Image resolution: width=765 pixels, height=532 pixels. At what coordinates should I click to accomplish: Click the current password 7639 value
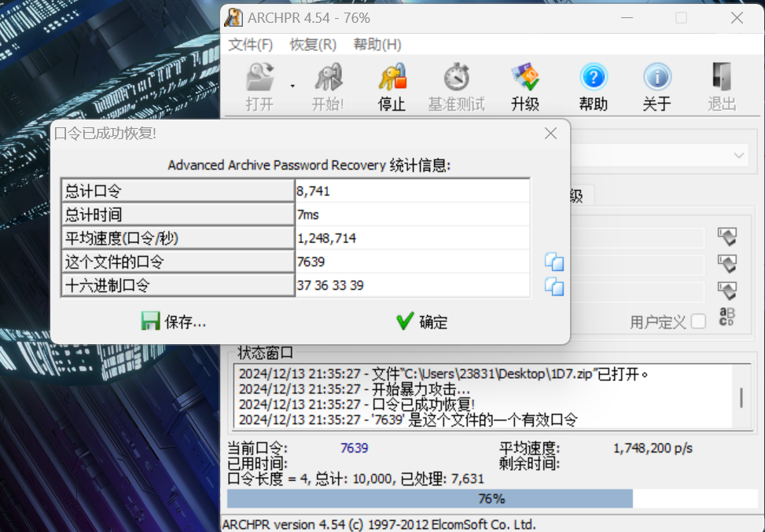(x=355, y=448)
